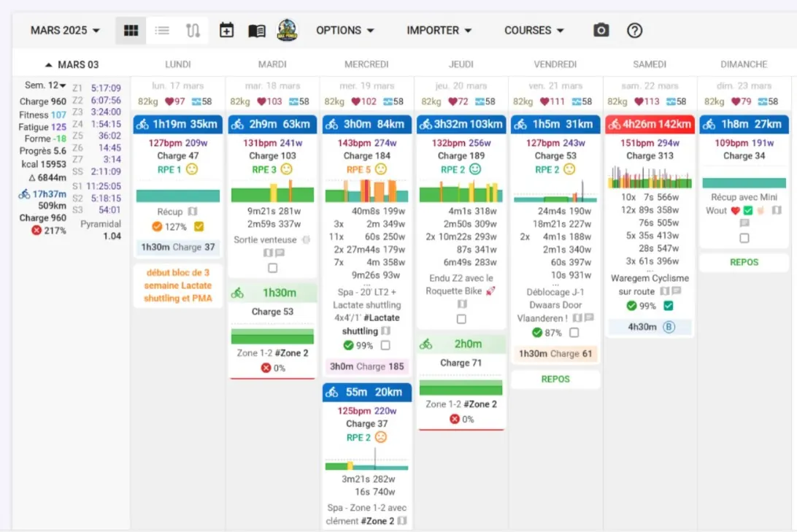Image resolution: width=797 pixels, height=532 pixels.
Task: Click the camera screenshot icon
Action: [601, 30]
